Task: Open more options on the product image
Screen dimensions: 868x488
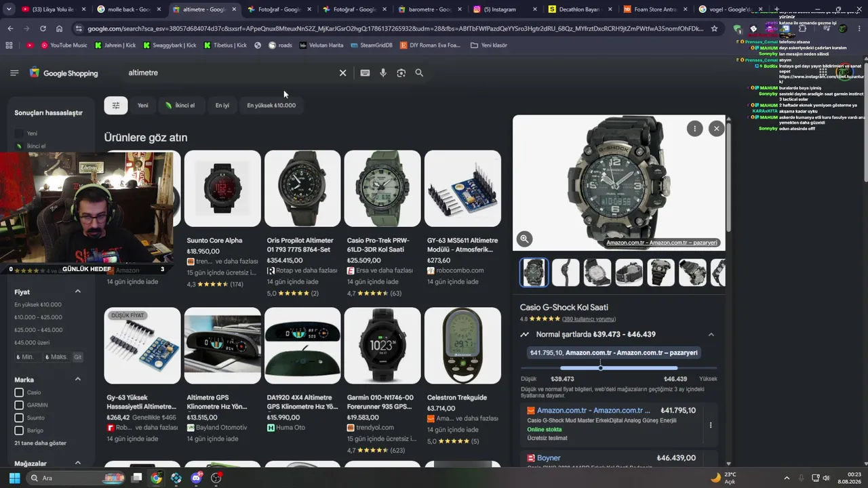Action: tap(694, 128)
